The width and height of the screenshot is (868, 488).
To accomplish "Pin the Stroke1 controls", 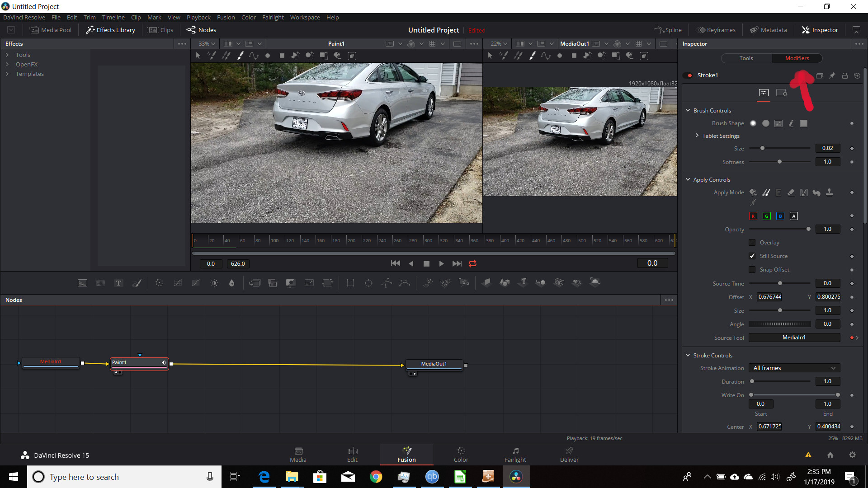I will coord(832,75).
